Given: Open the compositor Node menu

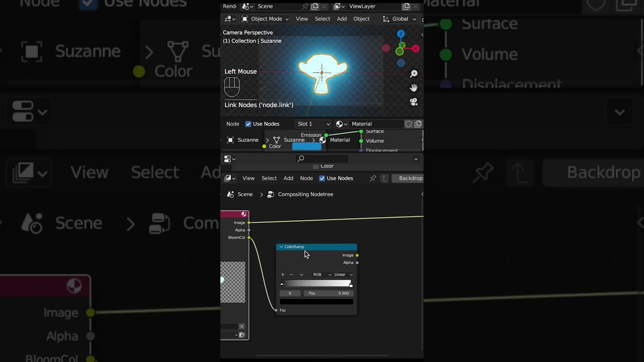Looking at the screenshot, I should 306,178.
